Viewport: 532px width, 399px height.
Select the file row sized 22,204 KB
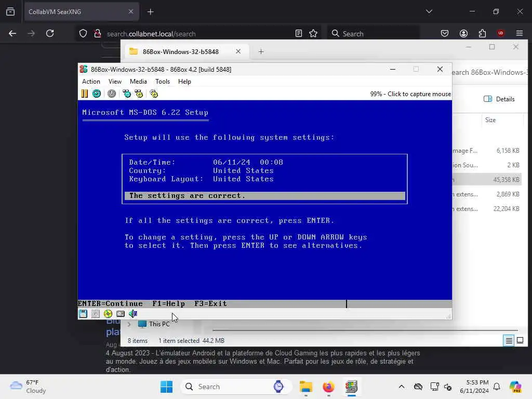pyautogui.click(x=487, y=209)
